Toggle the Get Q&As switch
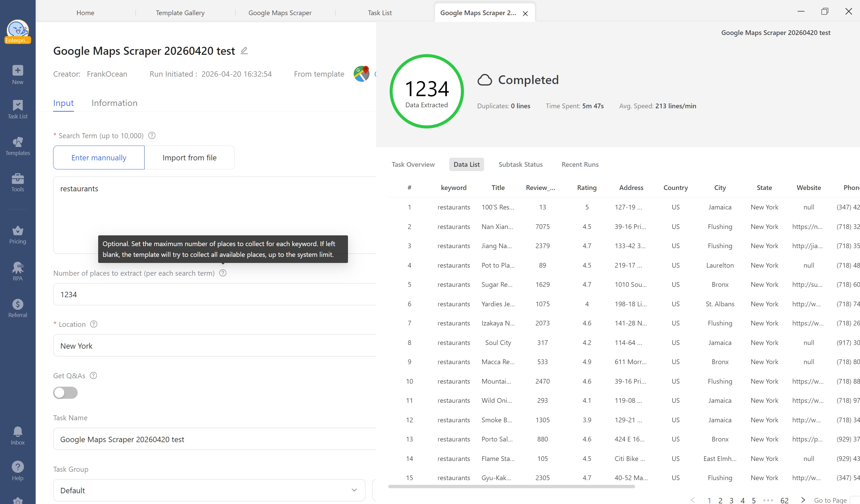This screenshot has height=504, width=860. point(65,393)
